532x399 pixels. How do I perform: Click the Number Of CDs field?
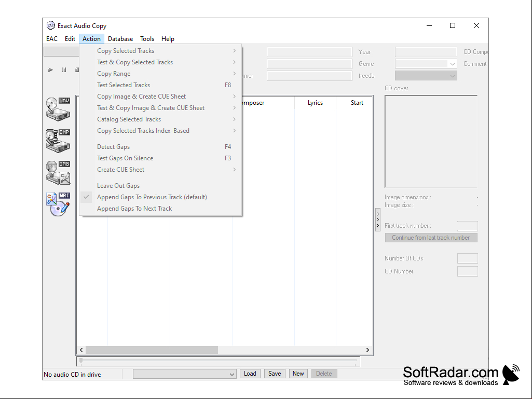(468, 258)
